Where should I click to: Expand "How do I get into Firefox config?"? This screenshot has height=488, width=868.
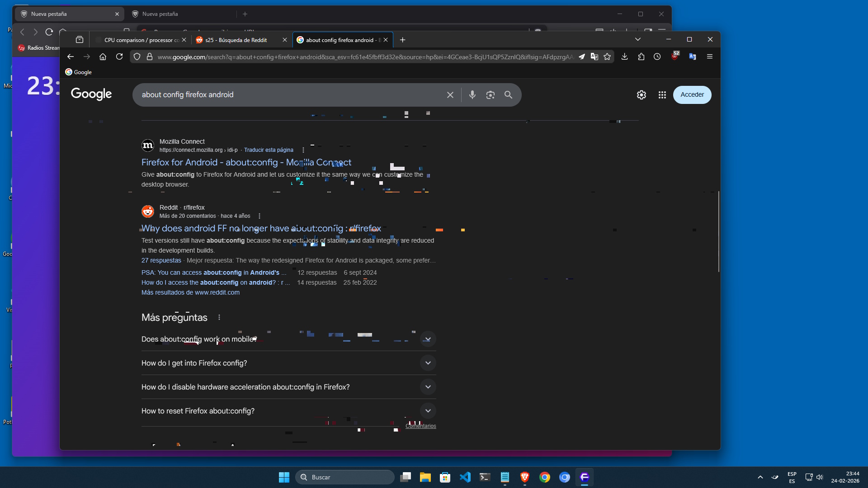[x=428, y=363]
